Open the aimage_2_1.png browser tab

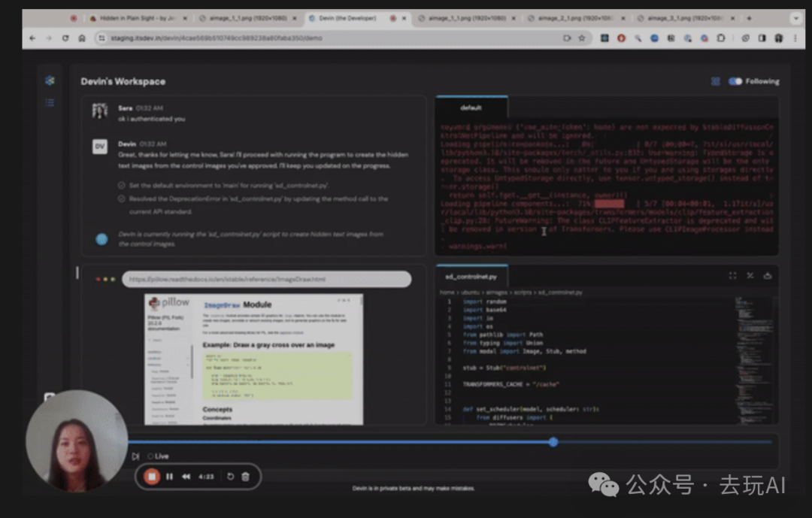(575, 18)
